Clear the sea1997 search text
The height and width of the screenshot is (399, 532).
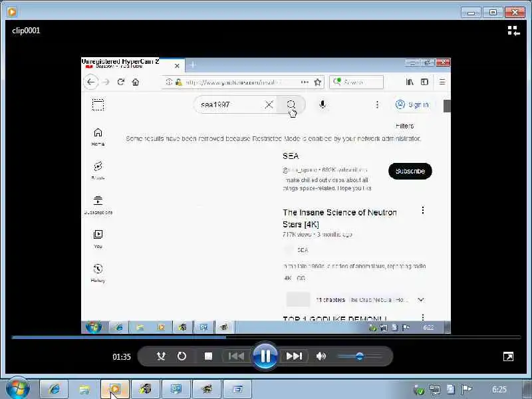tap(269, 104)
